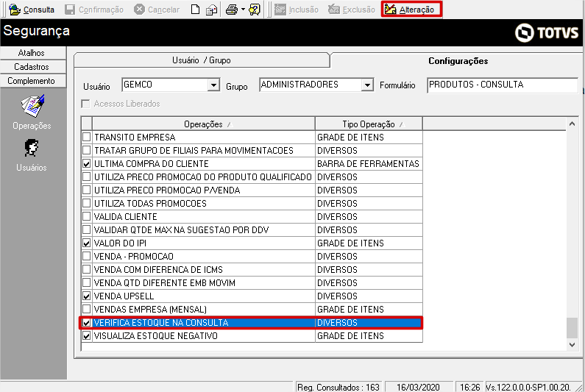Viewport: 585px width, 392px height.
Task: Select the TRANSITO EMPRESA row text
Action: 135,138
